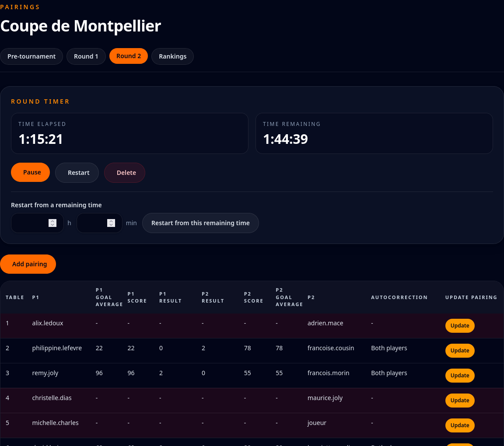
Task: Click player name maurice.joly
Action: 325,398
